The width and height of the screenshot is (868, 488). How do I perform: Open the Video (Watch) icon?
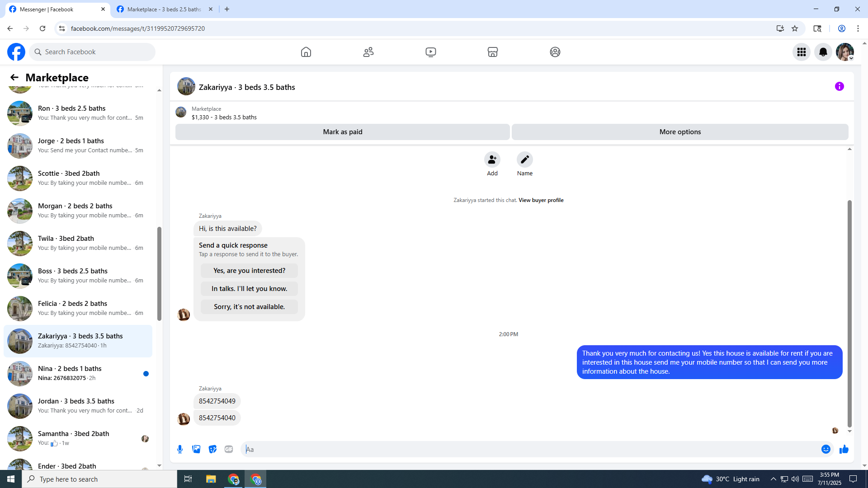[431, 52]
